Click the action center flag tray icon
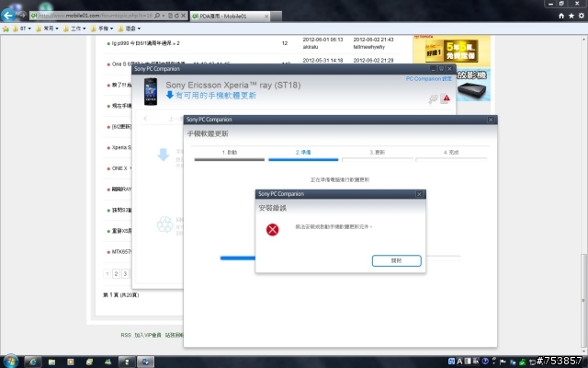588x368 pixels. [x=503, y=362]
